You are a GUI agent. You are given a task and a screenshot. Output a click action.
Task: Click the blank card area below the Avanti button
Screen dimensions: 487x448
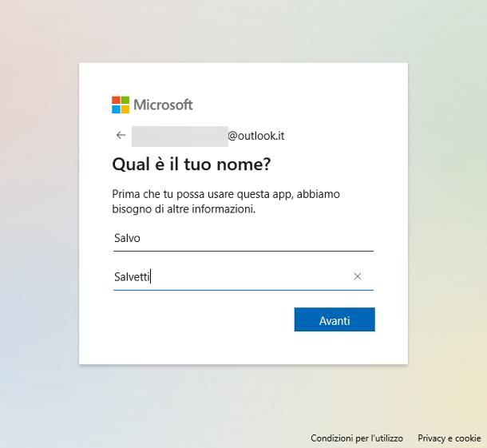243,348
